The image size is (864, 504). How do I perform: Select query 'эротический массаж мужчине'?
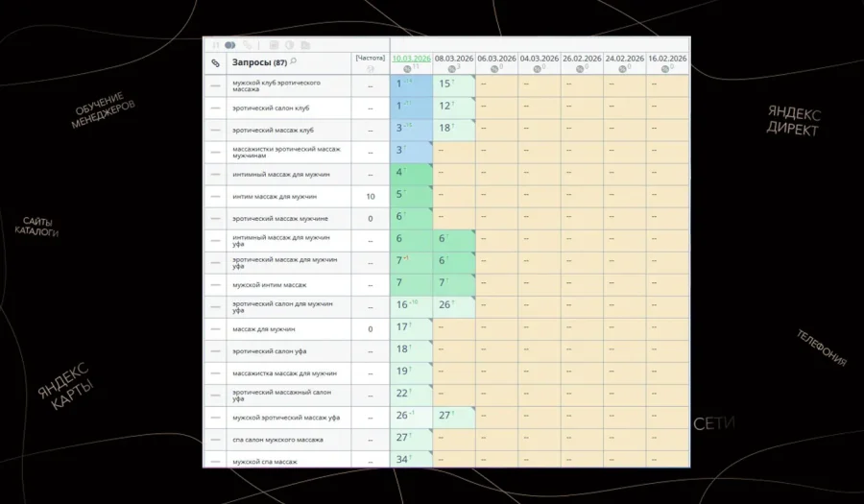(280, 219)
